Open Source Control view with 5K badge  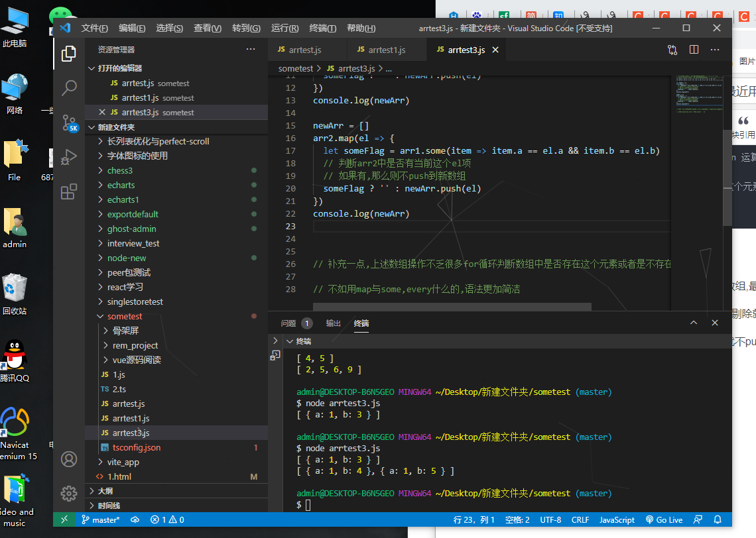point(69,123)
